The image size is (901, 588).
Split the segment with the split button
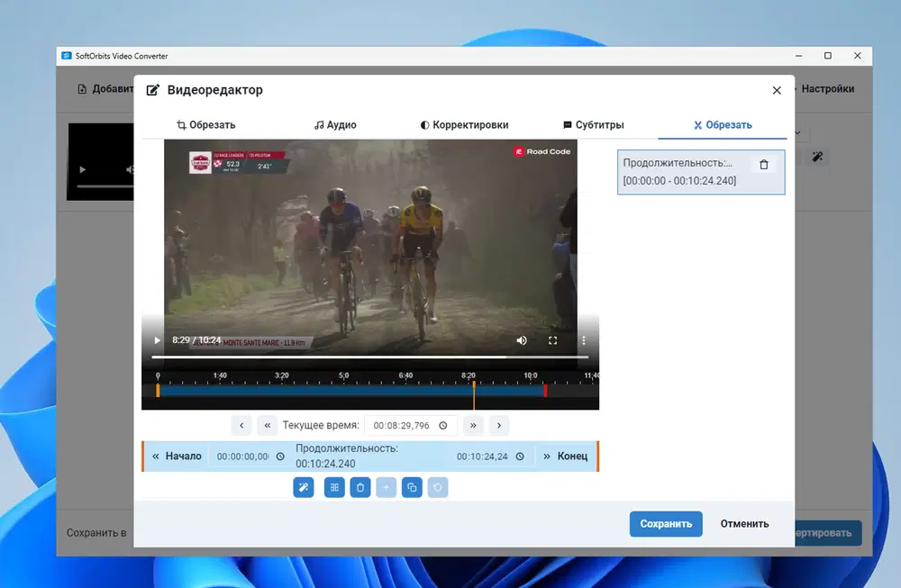coord(334,487)
